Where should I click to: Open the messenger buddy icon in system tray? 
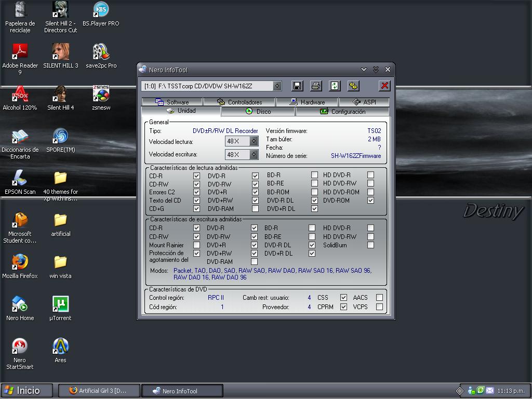click(471, 391)
